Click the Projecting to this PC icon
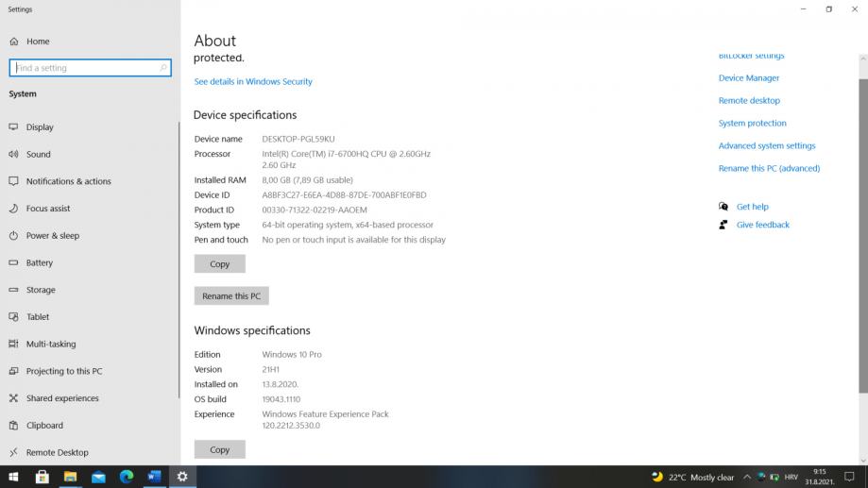 tap(14, 371)
